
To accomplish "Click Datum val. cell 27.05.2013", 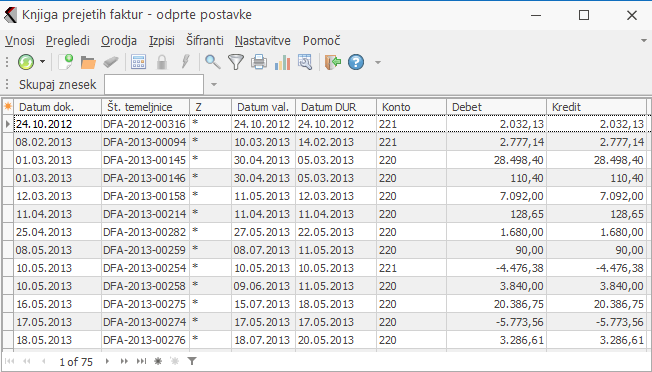I will coord(263,232).
